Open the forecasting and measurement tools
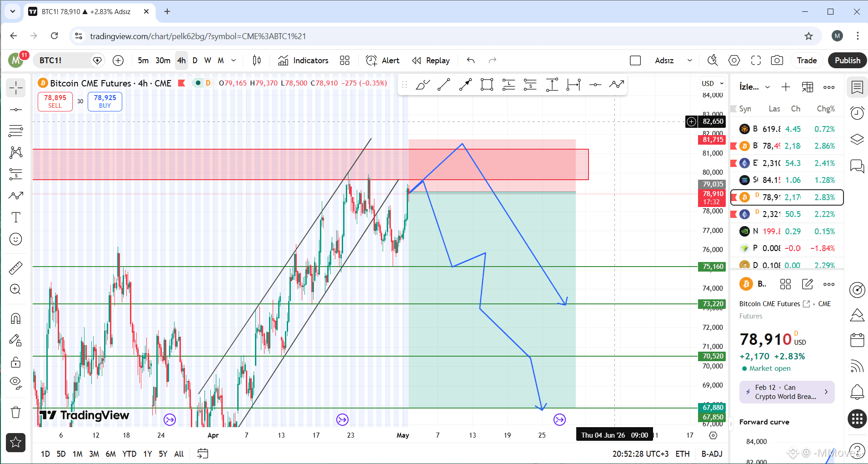Viewport: 868px width, 464px height. coord(16,174)
